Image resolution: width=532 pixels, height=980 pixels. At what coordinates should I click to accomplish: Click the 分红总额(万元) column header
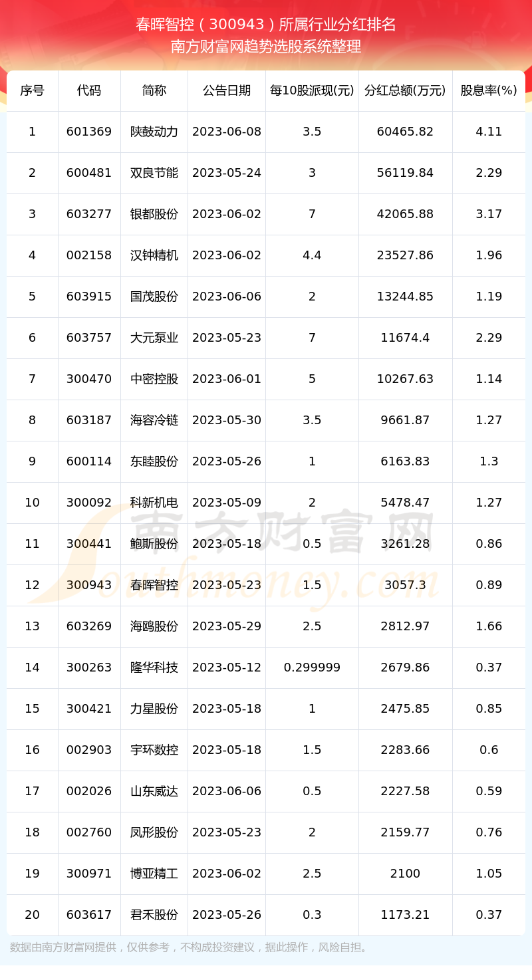click(x=405, y=90)
